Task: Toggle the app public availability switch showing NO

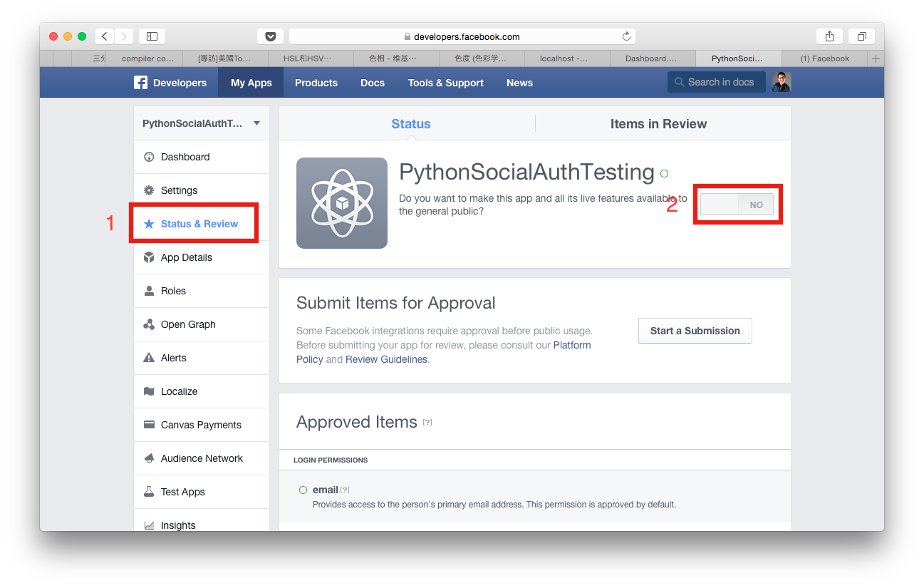Action: tap(737, 205)
